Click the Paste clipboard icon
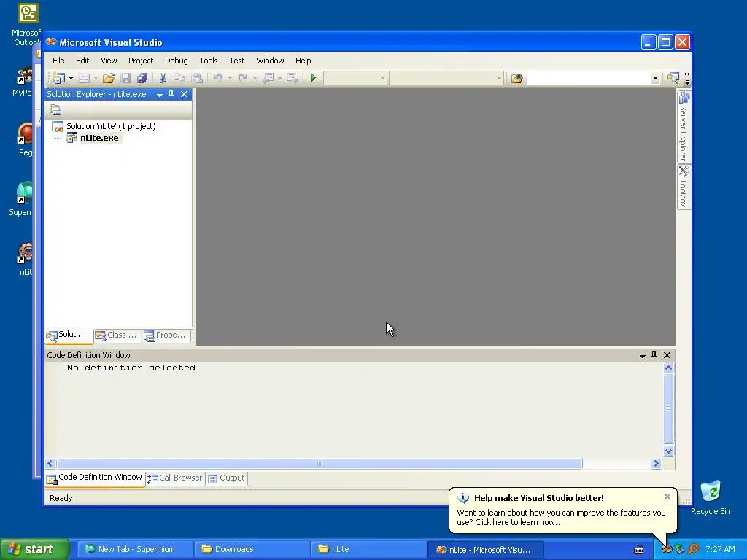This screenshot has width=747, height=560. 197,78
